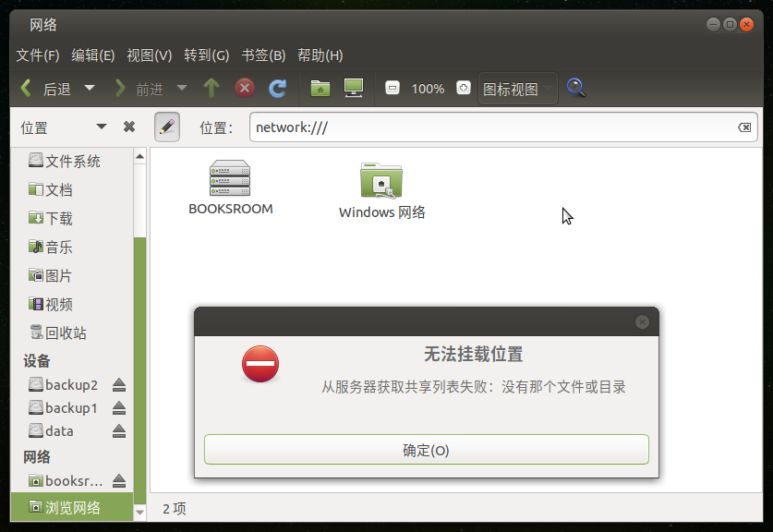Image resolution: width=773 pixels, height=532 pixels.
Task: Click the search magnifier icon
Action: pyautogui.click(x=575, y=89)
